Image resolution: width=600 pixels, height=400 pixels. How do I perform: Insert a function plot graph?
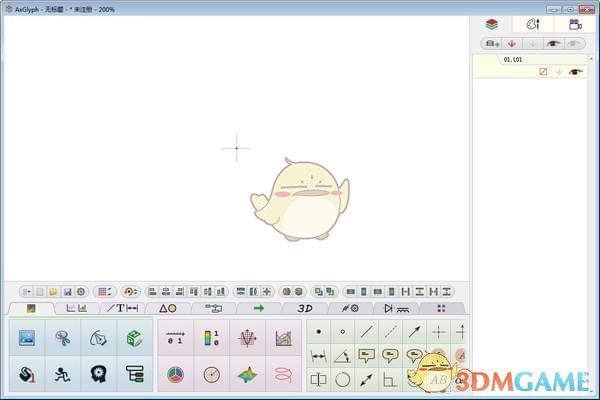[247, 338]
